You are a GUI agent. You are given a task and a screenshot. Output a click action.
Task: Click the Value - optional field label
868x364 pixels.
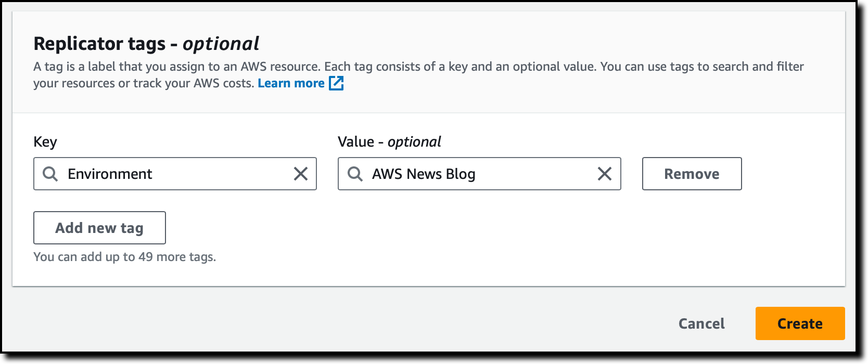click(389, 142)
